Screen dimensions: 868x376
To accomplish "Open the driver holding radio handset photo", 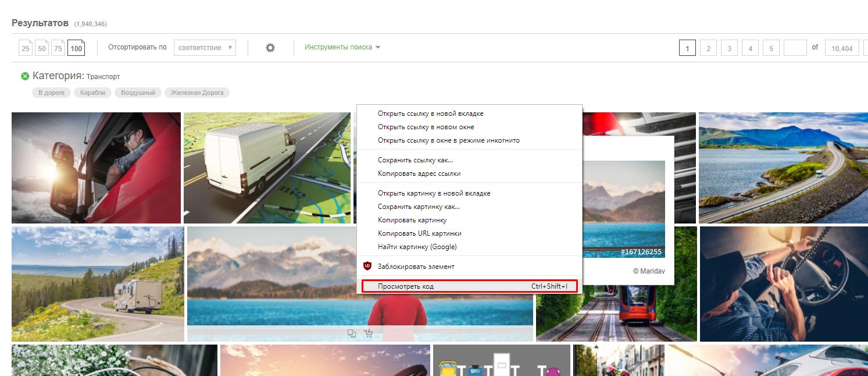I will (784, 283).
